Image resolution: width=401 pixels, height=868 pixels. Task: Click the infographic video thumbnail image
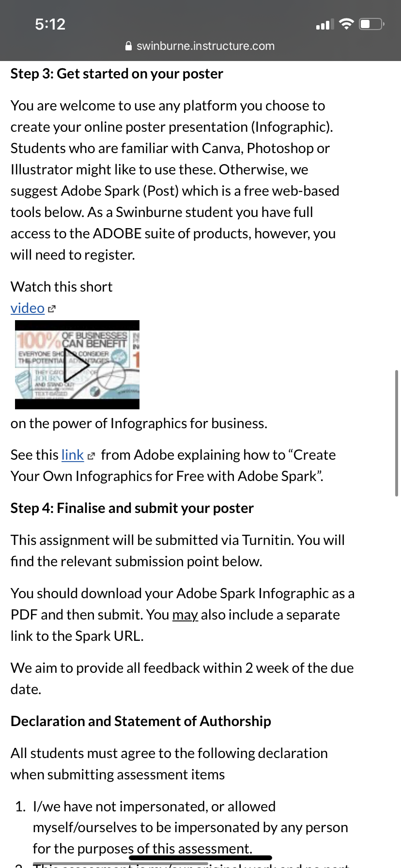[77, 365]
